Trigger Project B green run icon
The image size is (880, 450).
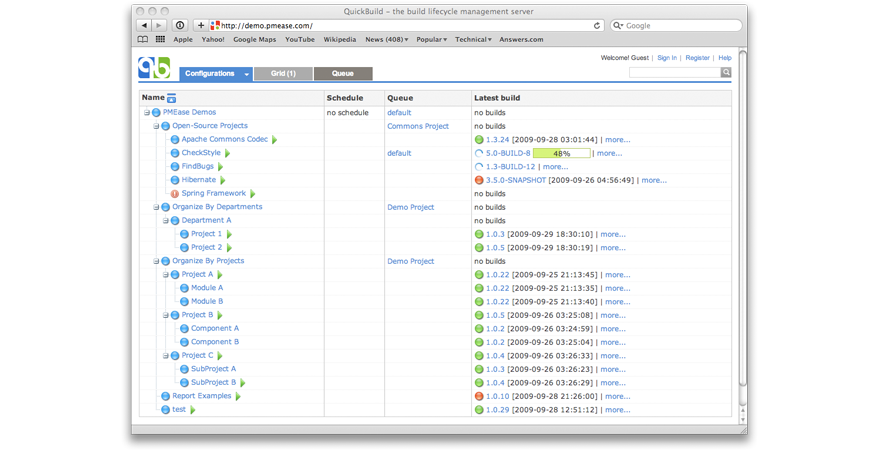[220, 315]
